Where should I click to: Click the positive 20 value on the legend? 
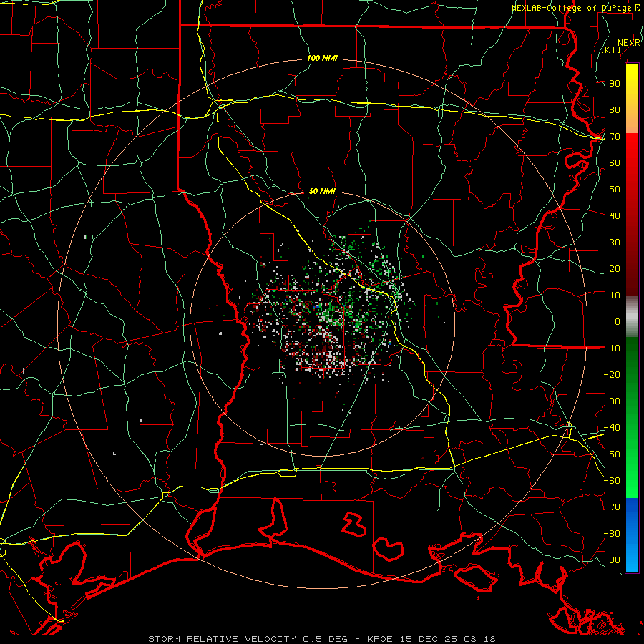tap(615, 268)
